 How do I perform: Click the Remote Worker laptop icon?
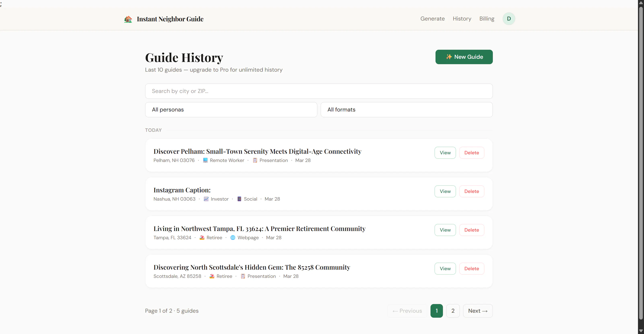205,160
